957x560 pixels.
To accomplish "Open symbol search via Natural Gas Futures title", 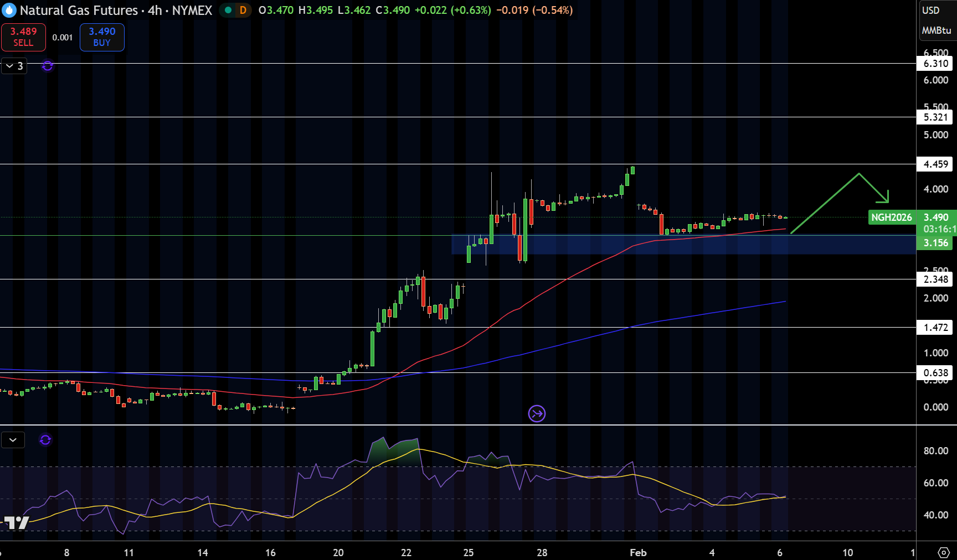I will pos(116,10).
